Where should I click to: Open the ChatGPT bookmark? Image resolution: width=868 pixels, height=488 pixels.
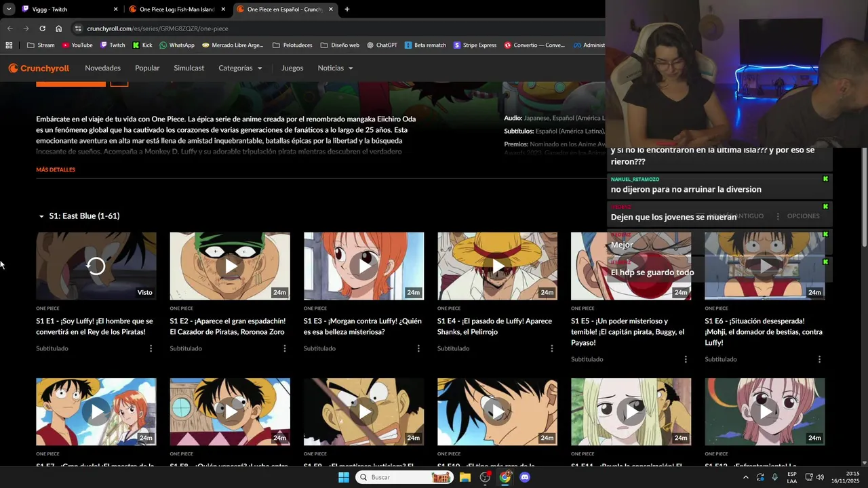382,45
